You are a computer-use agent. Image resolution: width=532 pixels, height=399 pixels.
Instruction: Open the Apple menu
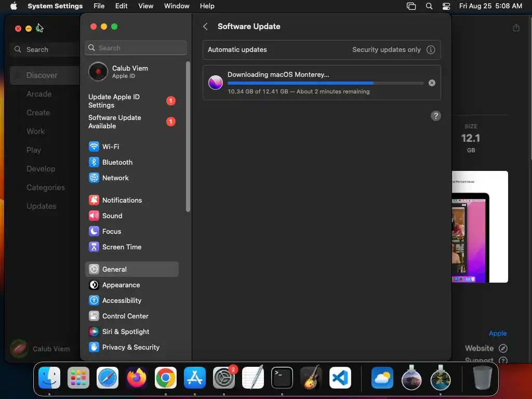[x=14, y=6]
